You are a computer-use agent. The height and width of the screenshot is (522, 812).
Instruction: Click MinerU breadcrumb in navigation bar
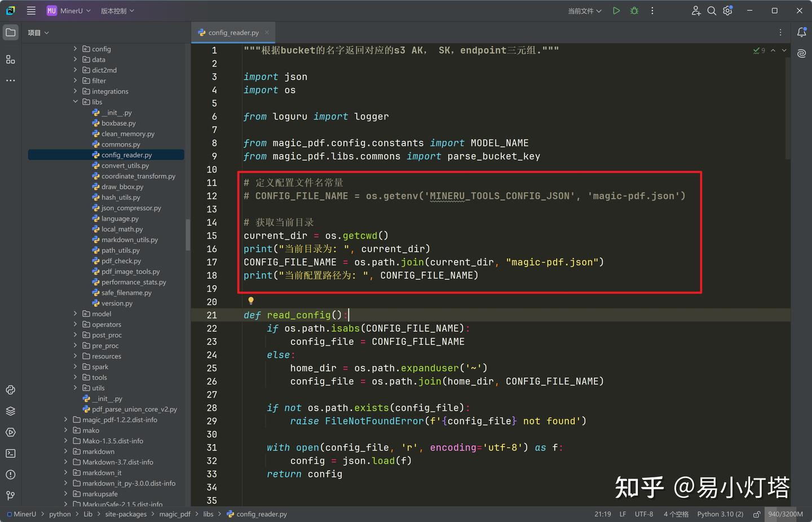[21, 514]
